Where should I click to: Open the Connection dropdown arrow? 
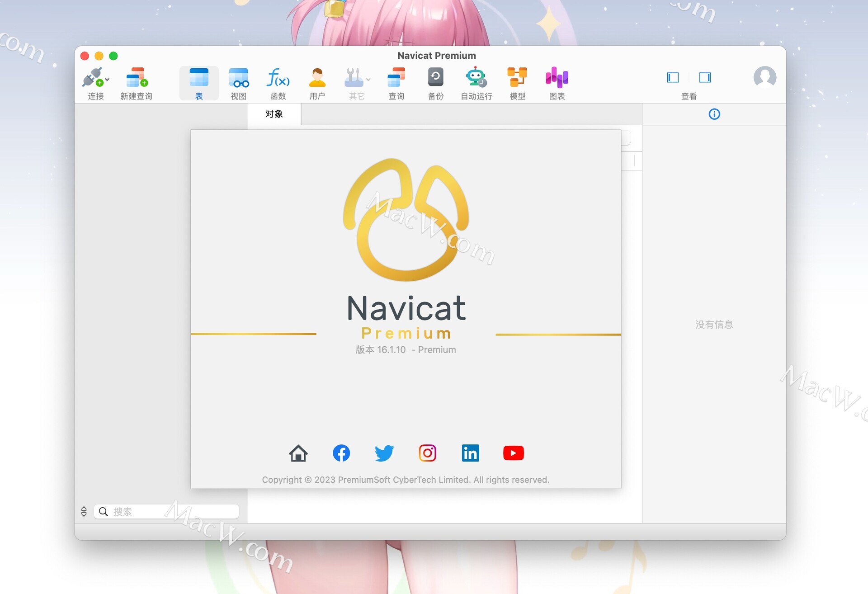[108, 80]
